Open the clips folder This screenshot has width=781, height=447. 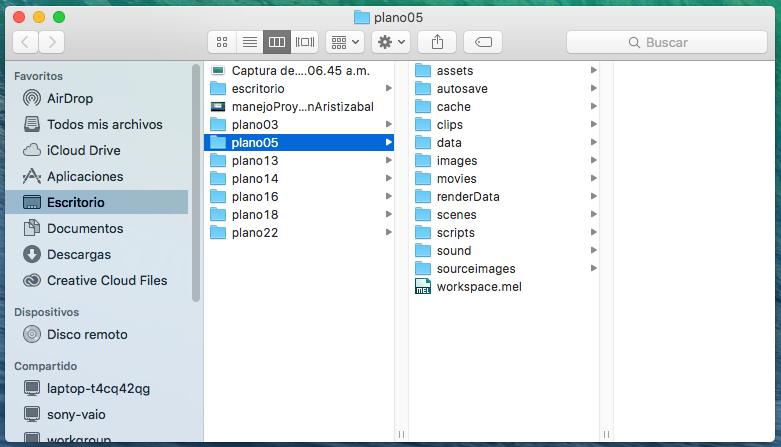(504, 125)
